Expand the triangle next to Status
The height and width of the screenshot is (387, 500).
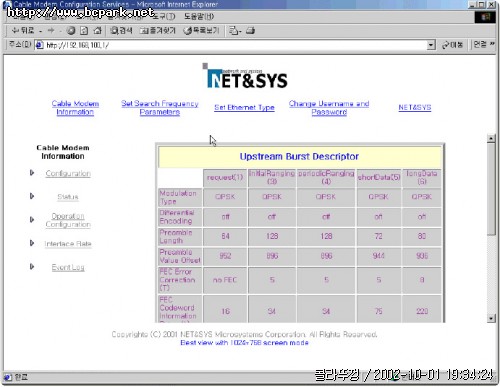[32, 196]
